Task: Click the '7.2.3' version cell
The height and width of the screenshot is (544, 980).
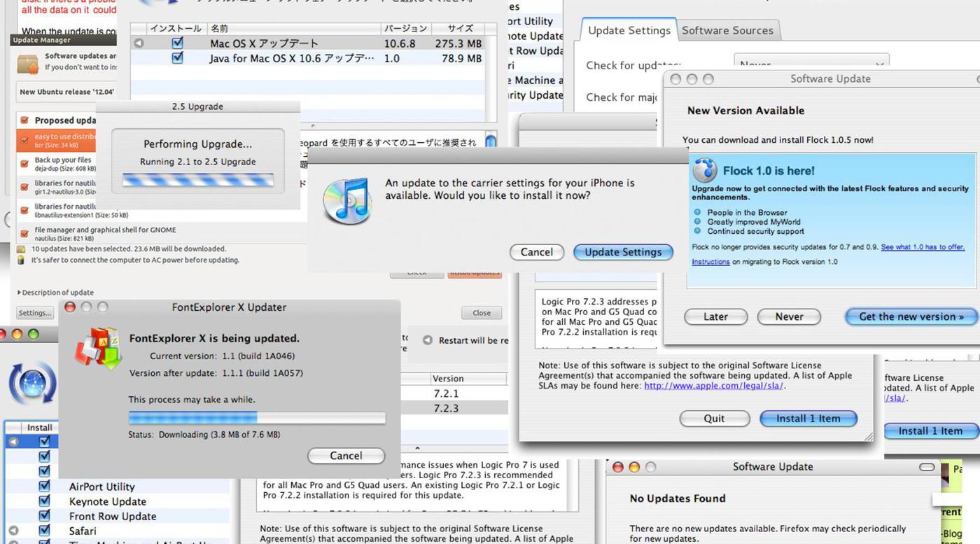Action: click(446, 408)
